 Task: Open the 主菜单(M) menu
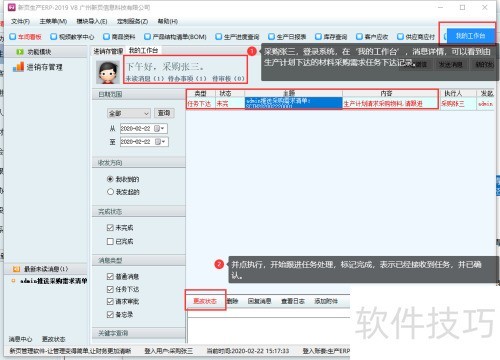tap(53, 21)
